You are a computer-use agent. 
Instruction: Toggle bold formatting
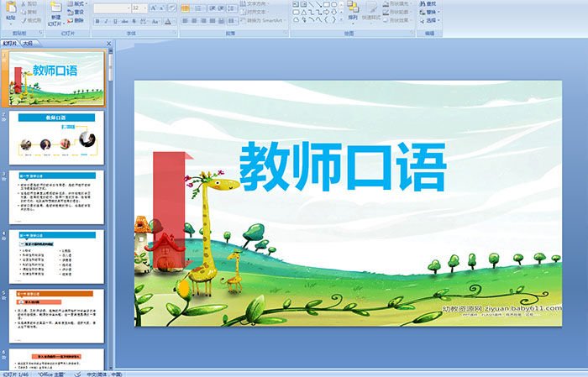(x=97, y=21)
